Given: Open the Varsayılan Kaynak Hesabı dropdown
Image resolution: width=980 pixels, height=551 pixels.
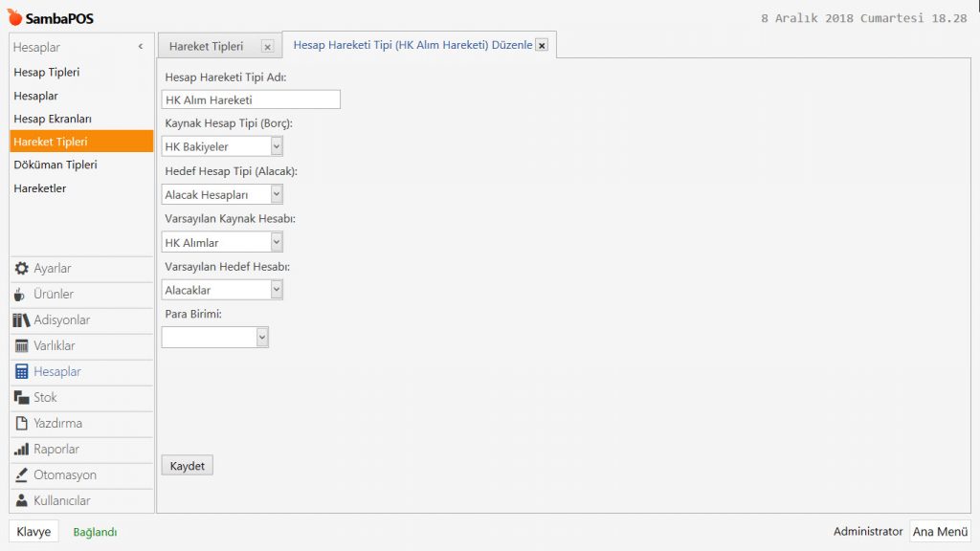Looking at the screenshot, I should (277, 242).
